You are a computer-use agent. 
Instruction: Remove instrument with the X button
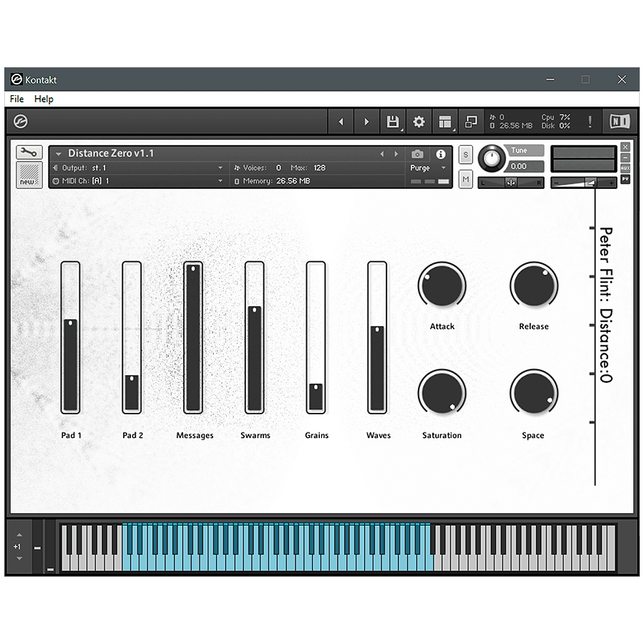(625, 147)
